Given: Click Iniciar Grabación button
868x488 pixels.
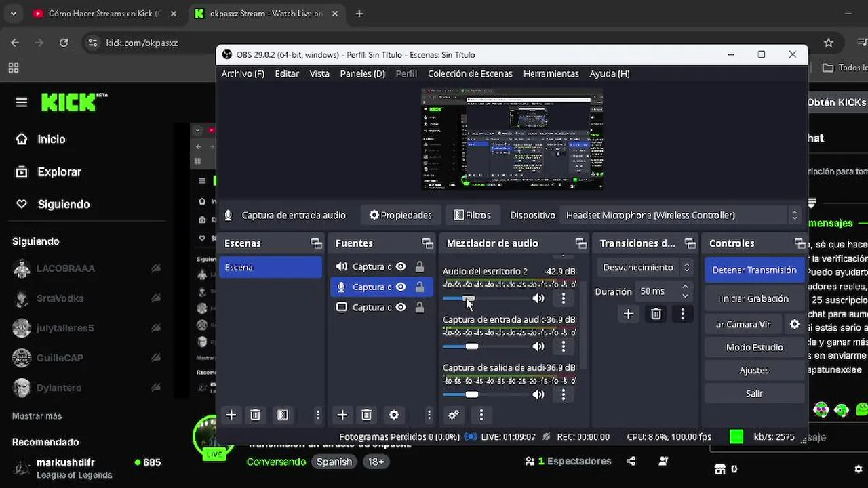Looking at the screenshot, I should click(754, 298).
